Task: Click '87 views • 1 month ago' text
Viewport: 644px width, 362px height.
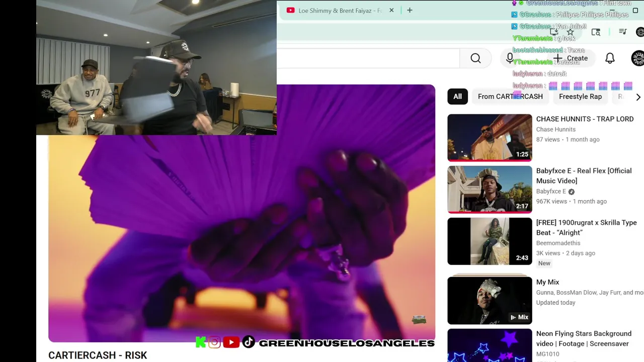Action: coord(568,140)
